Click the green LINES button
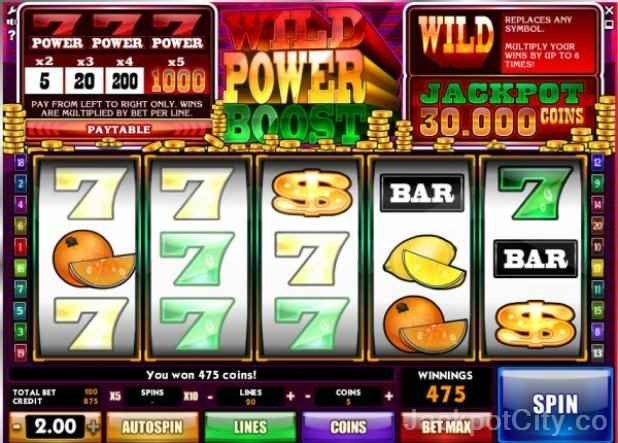Viewport: 618px width, 443px height. 250,427
